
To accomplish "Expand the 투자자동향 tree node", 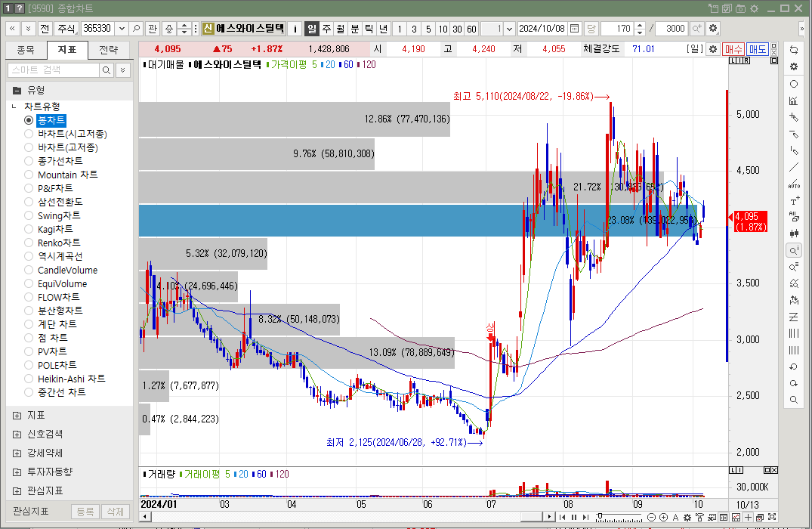I will coord(17,472).
